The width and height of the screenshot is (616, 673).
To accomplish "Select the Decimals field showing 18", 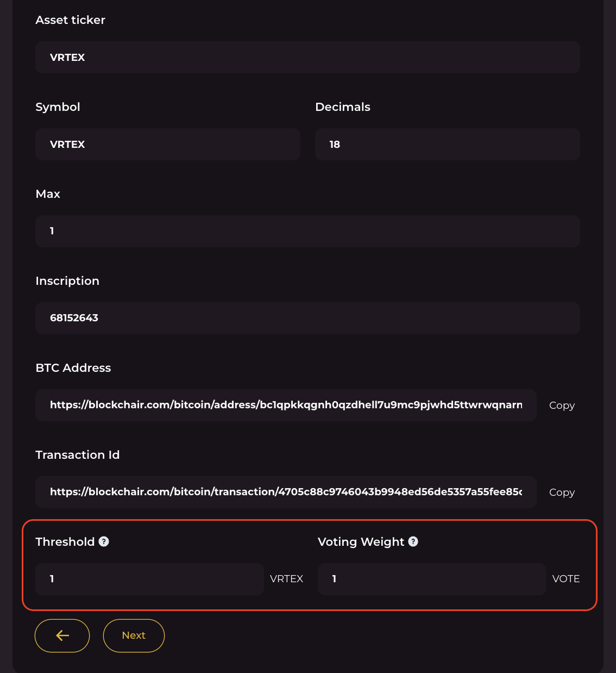I will tap(448, 144).
